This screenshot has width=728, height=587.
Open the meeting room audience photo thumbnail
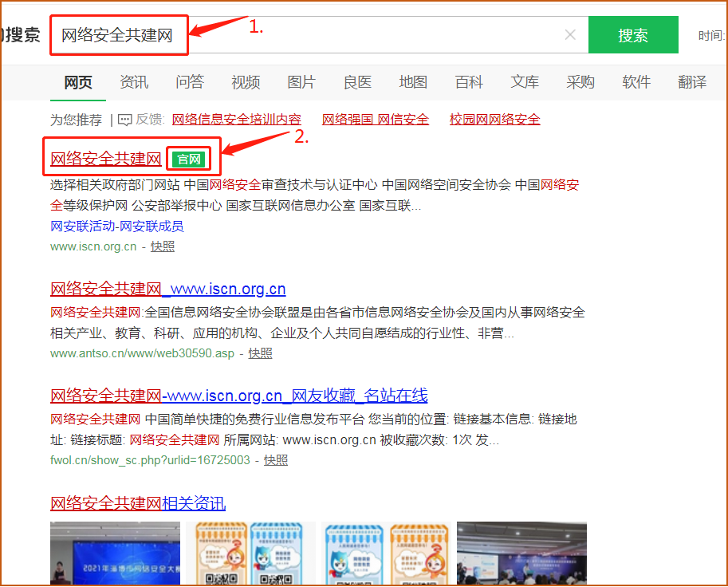[x=521, y=553]
